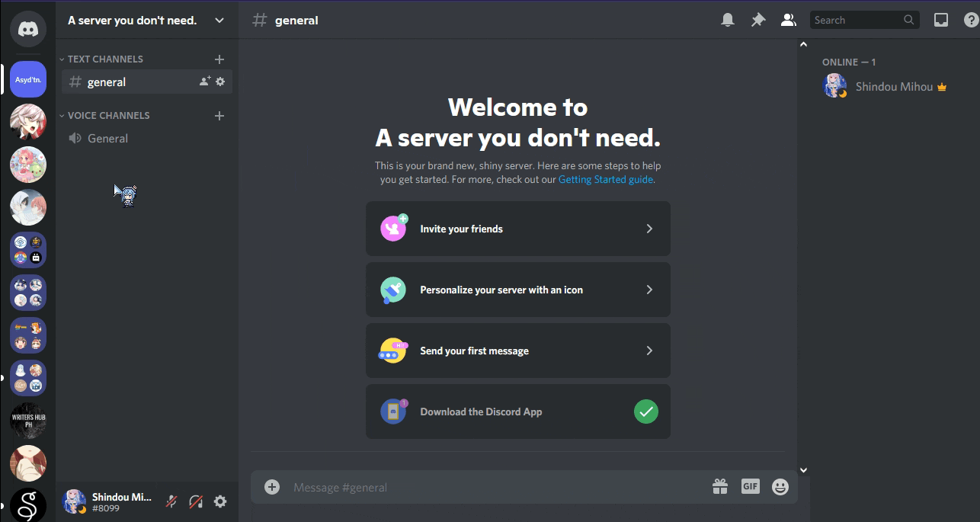The image size is (980, 522).
Task: Open the emoji picker
Action: point(780,485)
